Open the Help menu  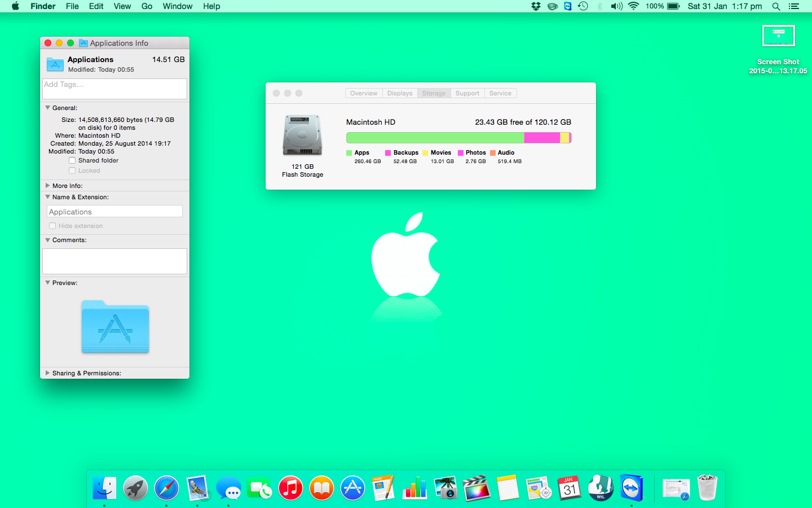[211, 6]
